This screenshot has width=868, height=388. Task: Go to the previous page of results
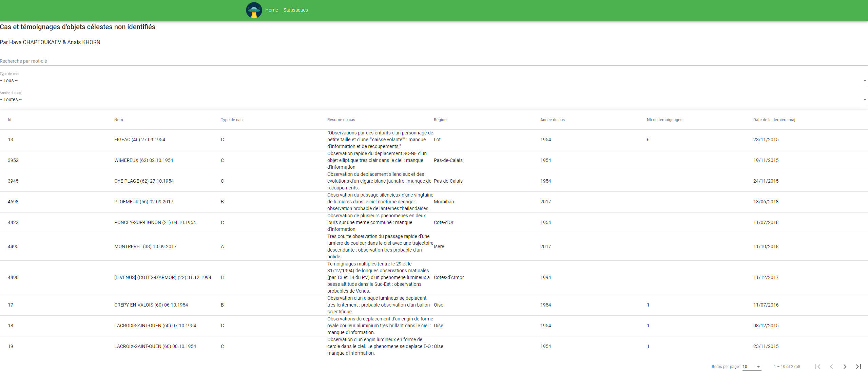click(x=831, y=366)
